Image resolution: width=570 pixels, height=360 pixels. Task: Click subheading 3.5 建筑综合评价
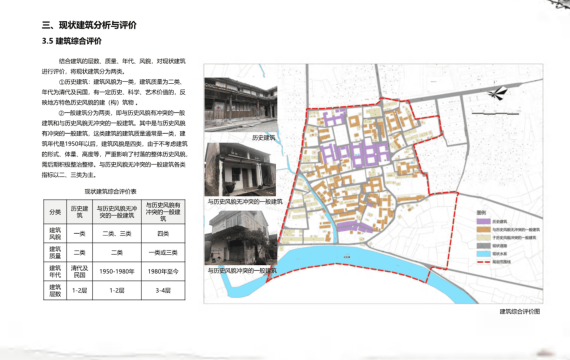72,41
